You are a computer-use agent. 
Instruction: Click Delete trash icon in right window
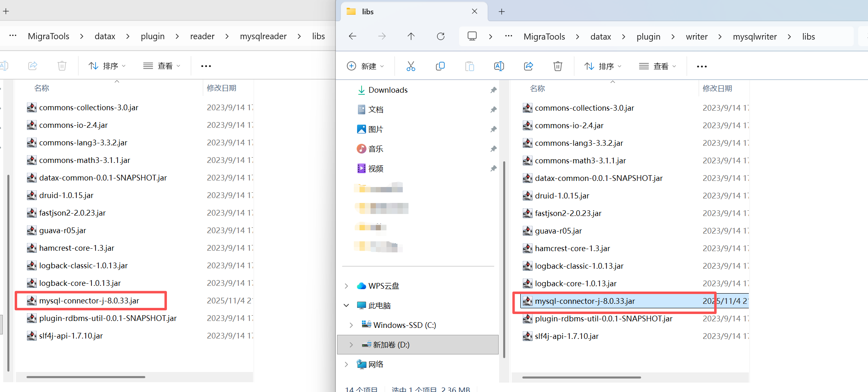pos(558,66)
